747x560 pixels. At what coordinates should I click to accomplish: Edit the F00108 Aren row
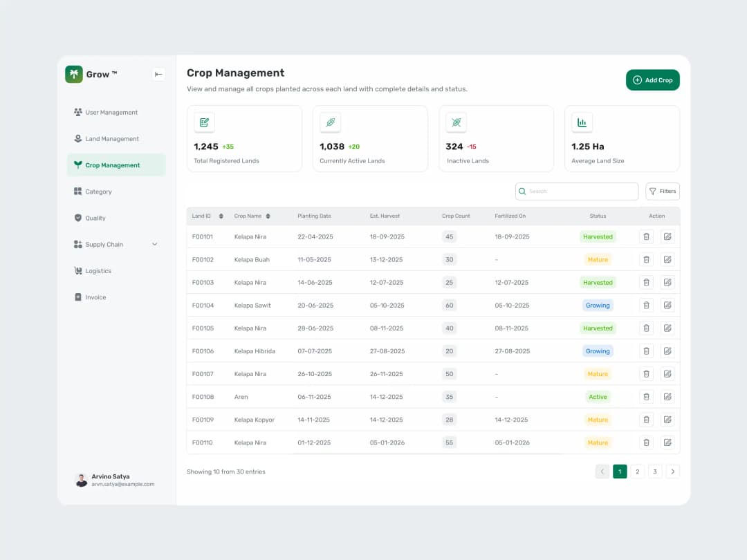coord(667,397)
